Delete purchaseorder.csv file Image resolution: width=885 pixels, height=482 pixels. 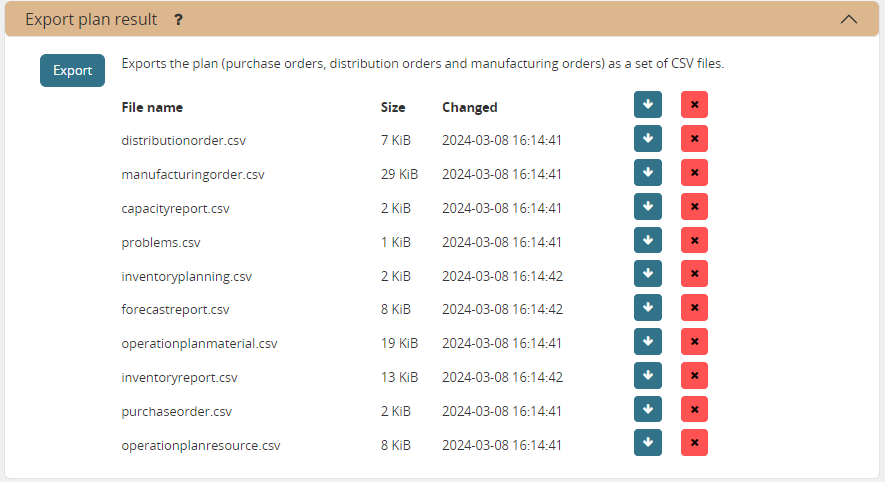[x=694, y=410]
